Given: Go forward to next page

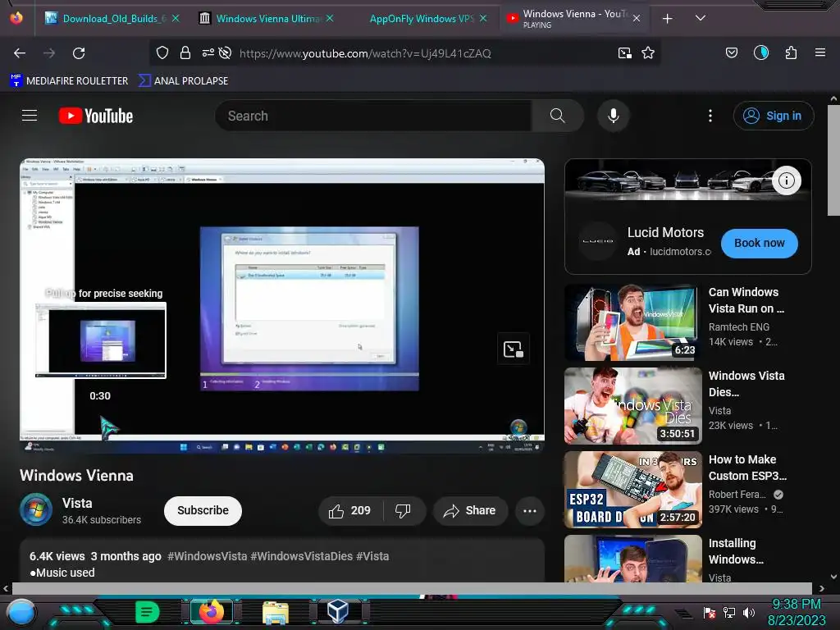Looking at the screenshot, I should point(49,53).
